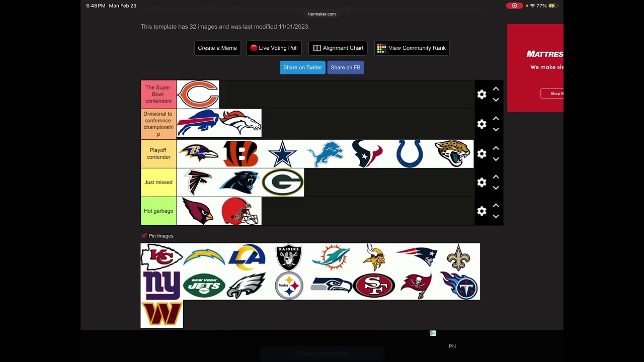This screenshot has width=644, height=362.
Task: Click the Hot garbage tier label
Action: 158,211
